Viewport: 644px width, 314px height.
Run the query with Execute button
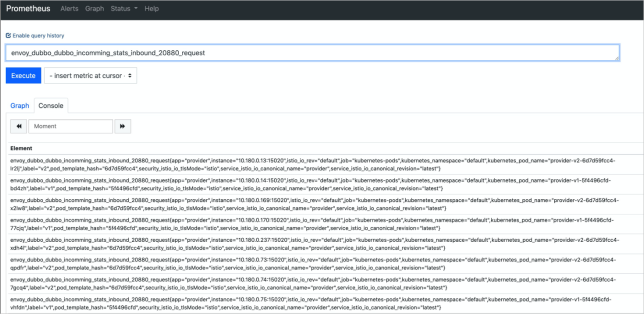coord(23,76)
